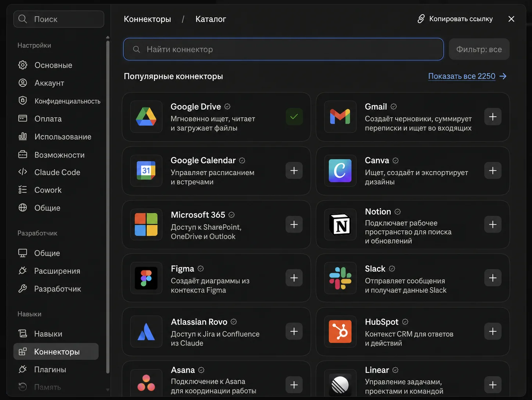Click the Notion connector title
This screenshot has height=400, width=532.
click(x=378, y=212)
